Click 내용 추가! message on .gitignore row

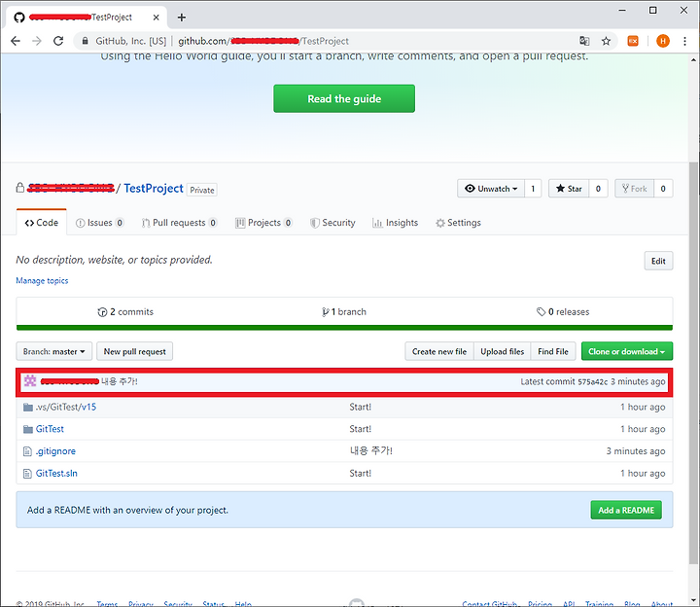click(371, 451)
